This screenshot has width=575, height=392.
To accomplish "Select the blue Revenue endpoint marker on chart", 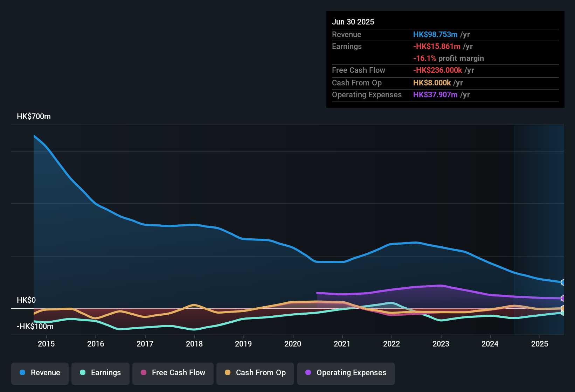I will click(x=563, y=282).
